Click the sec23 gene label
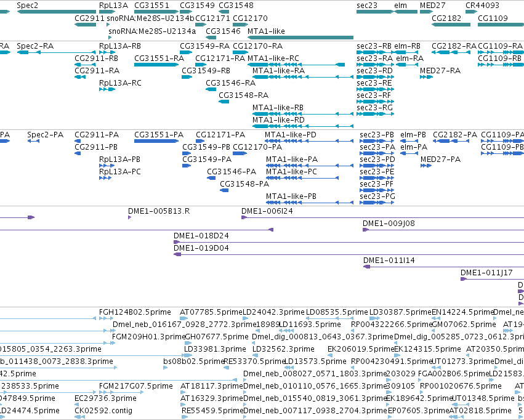The width and height of the screenshot is (524, 420). pos(367,6)
